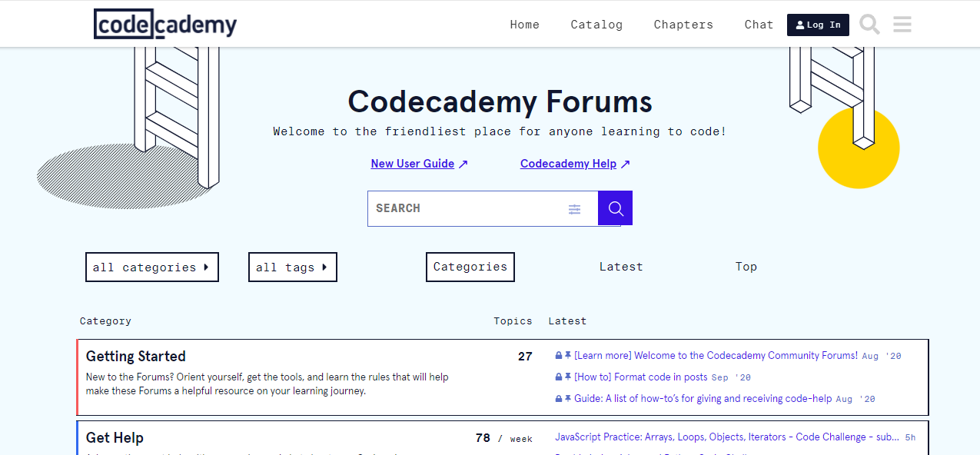Open the Chapters menu item
Screen dimensions: 980x455
click(683, 24)
